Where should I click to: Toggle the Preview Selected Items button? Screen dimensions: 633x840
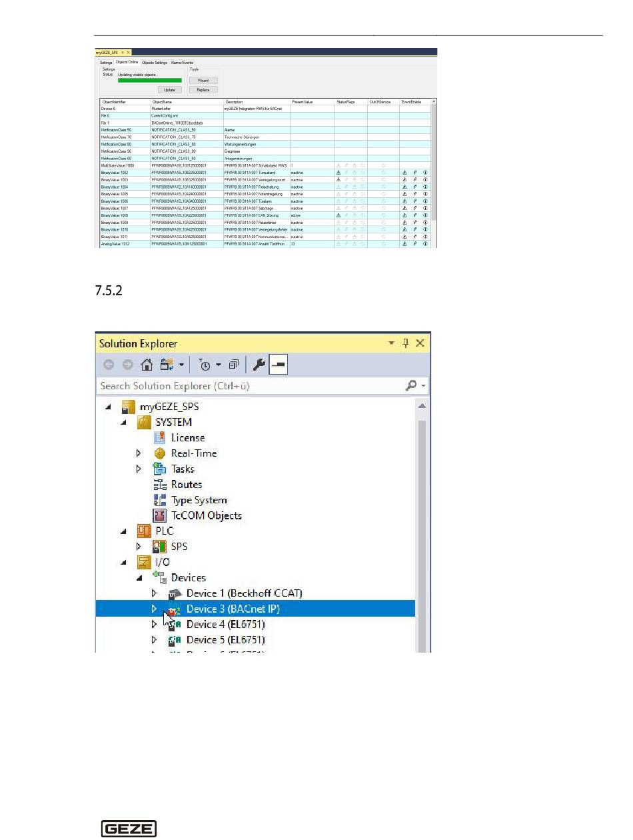279,365
